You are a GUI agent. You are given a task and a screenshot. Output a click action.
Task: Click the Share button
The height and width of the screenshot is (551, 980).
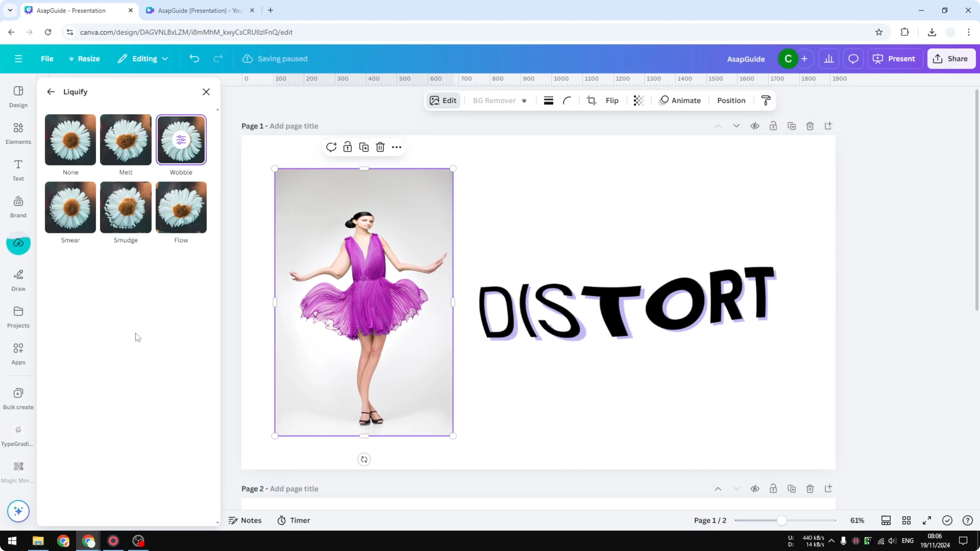click(952, 59)
